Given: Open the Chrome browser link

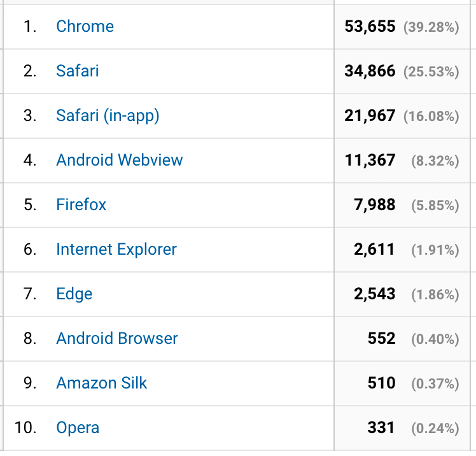Looking at the screenshot, I should coord(85,26).
